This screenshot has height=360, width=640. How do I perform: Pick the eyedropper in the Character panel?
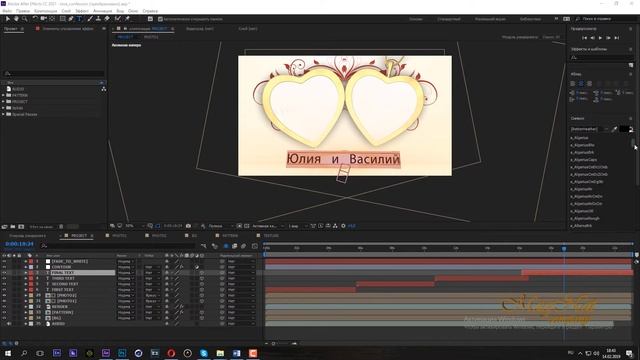click(614, 129)
